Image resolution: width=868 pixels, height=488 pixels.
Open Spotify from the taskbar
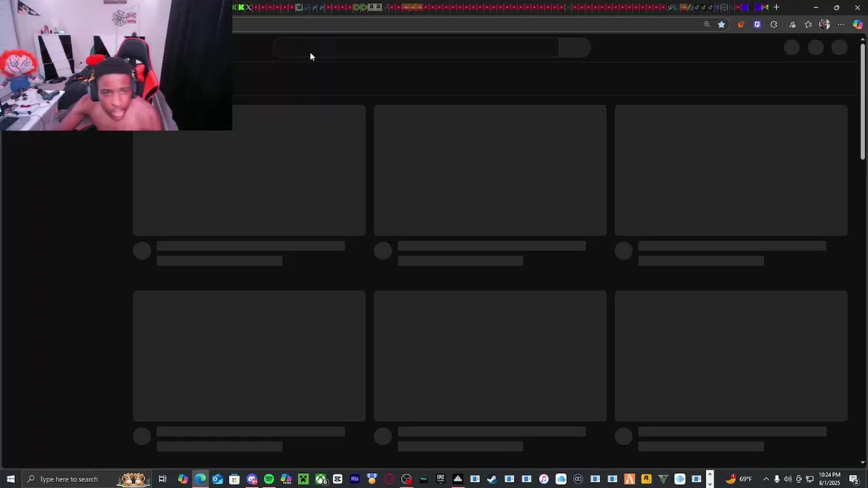[269, 479]
